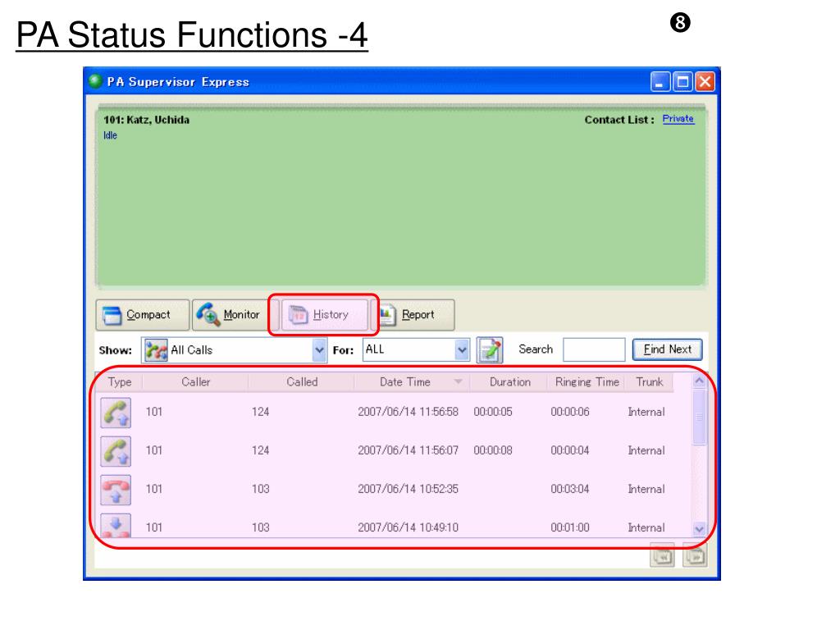Viewport: 840px width, 630px height.
Task: Maximize the PA Supervisor Express window
Action: coord(682,82)
